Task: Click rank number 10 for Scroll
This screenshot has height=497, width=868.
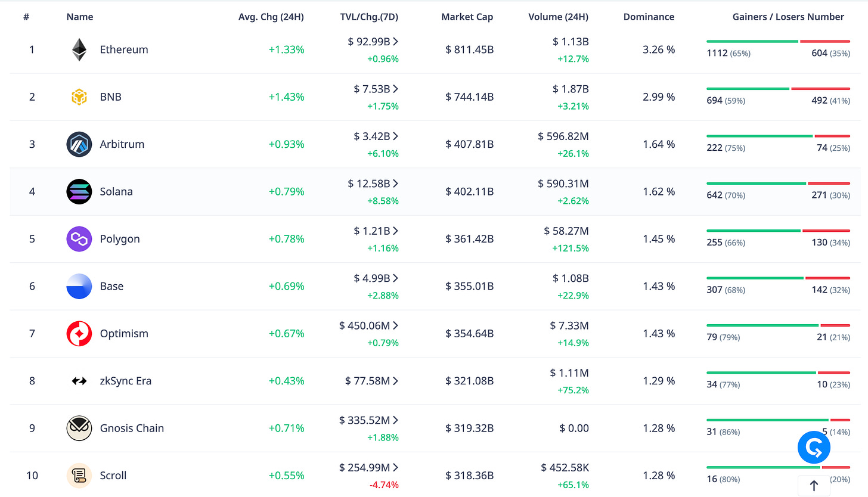Action: pyautogui.click(x=32, y=476)
